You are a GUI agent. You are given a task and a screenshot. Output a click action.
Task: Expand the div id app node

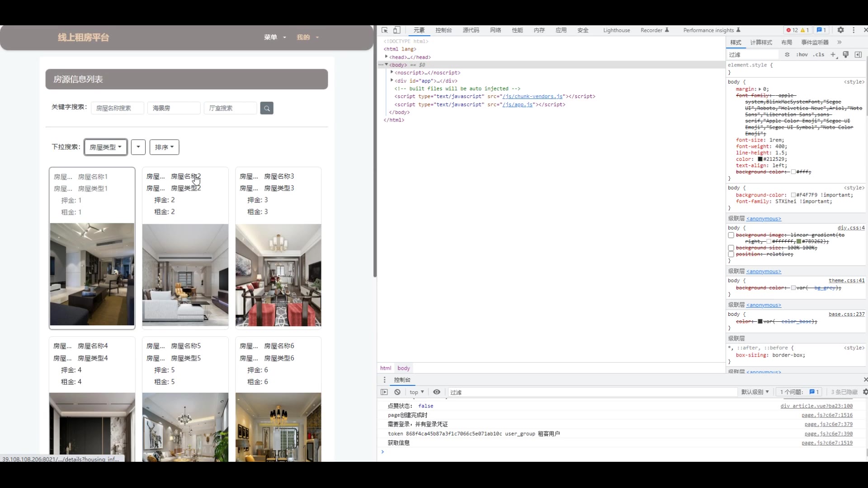tap(392, 80)
